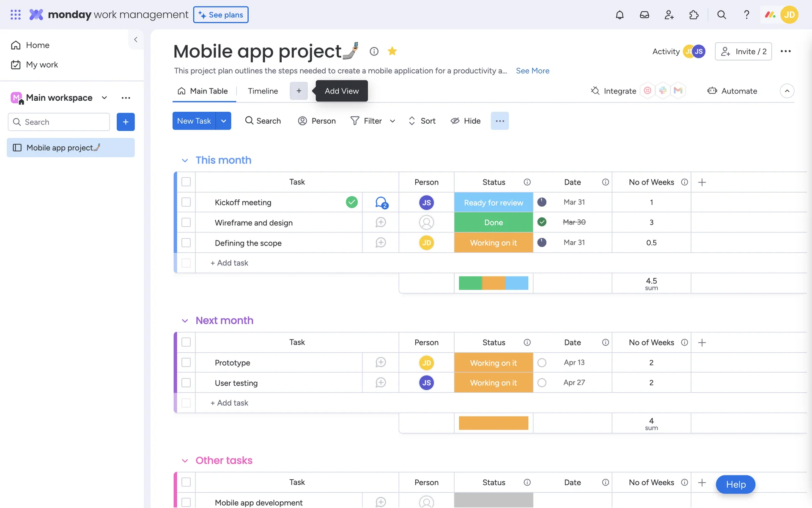Select the Prototype task checkbox
The image size is (812, 508).
pos(186,363)
